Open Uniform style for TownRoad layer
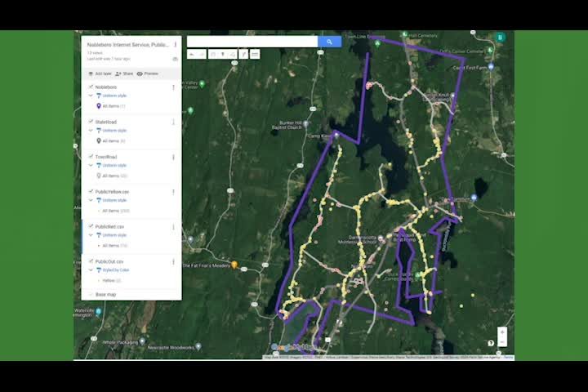588x392 pixels. point(112,166)
